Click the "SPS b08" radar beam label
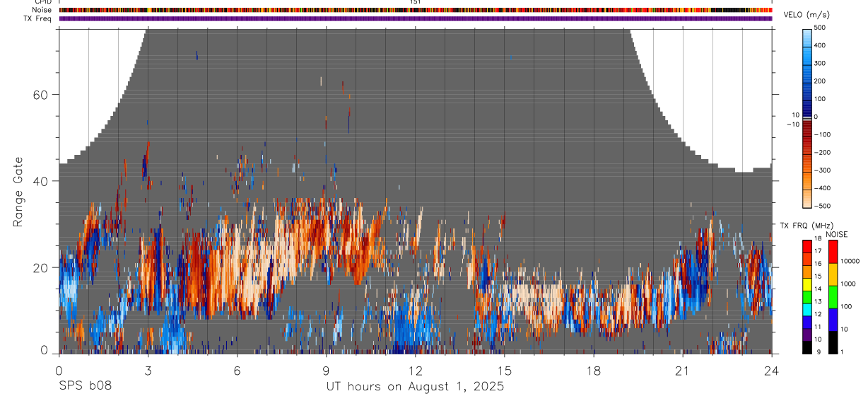 click(x=85, y=386)
